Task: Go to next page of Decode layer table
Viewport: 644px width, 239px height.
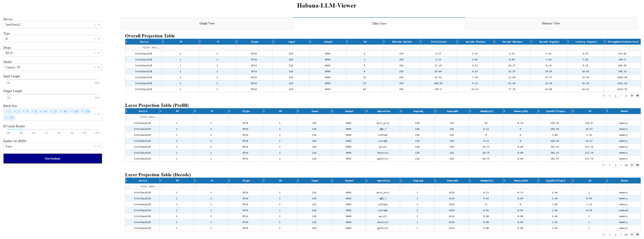Action: [632, 234]
